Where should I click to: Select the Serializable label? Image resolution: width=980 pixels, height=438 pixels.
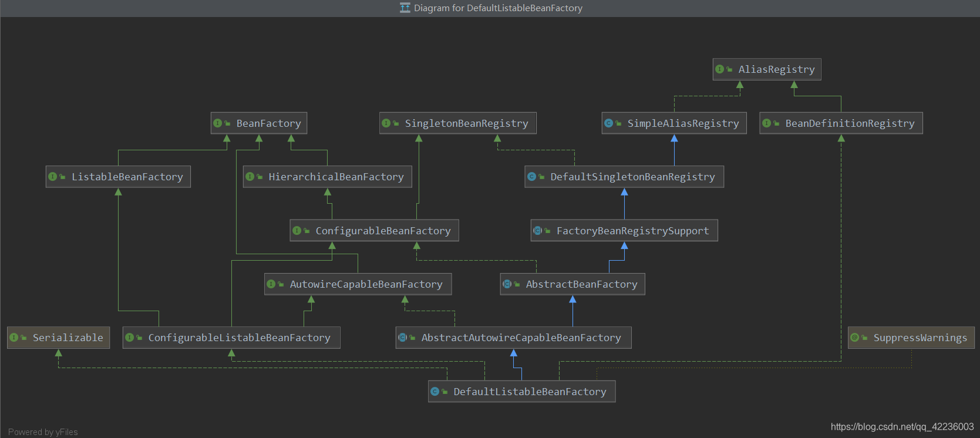tap(68, 338)
